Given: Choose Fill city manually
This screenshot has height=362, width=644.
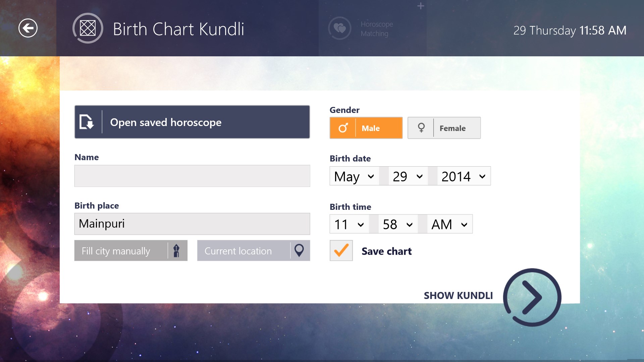Looking at the screenshot, I should click(x=131, y=251).
